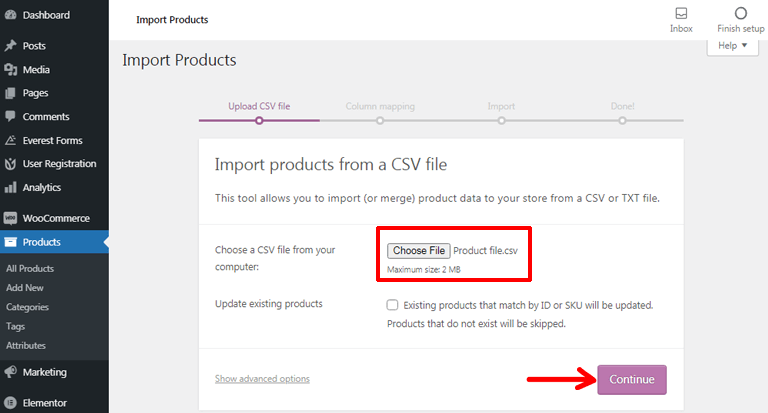Viewport: 768px width, 413px height.
Task: Click the WooCommerce logo icon
Action: [x=11, y=218]
